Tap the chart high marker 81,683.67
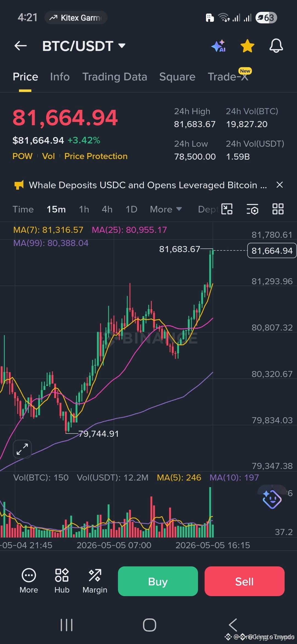This screenshot has width=297, height=644. (x=180, y=249)
